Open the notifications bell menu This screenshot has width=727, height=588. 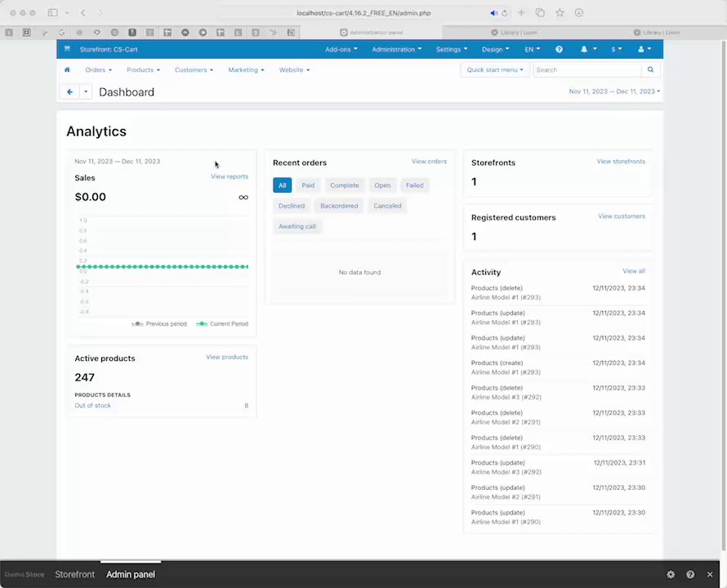588,49
